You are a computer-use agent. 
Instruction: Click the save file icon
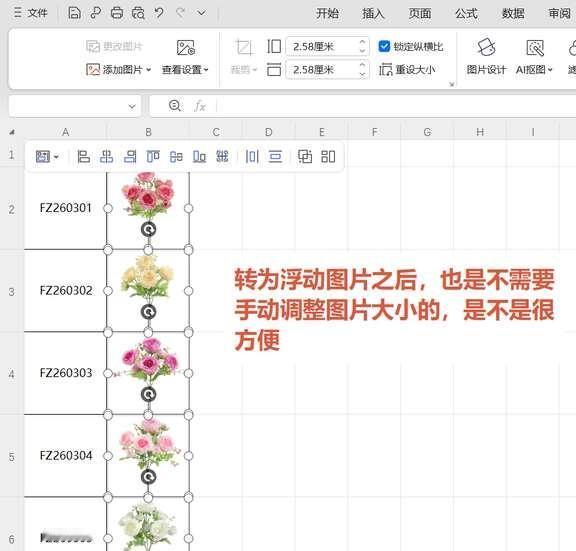[x=74, y=13]
